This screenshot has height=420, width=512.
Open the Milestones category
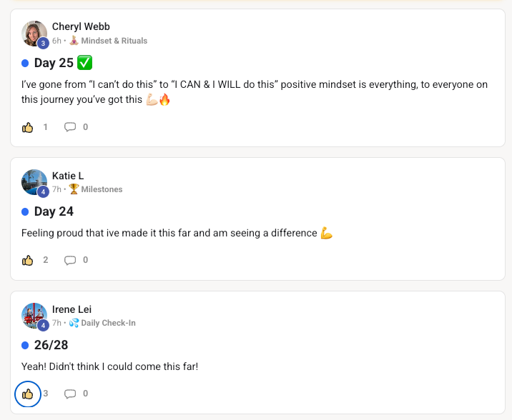tap(96, 189)
